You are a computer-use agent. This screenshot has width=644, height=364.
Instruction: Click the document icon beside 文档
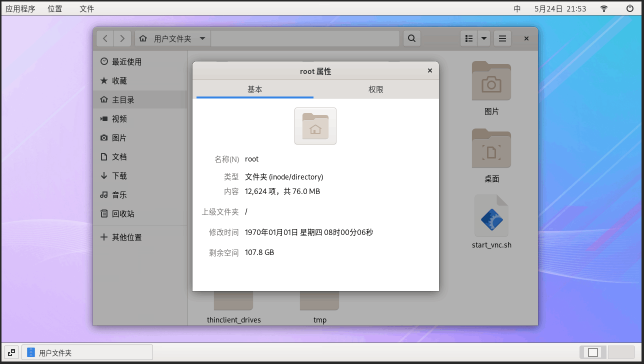click(104, 156)
